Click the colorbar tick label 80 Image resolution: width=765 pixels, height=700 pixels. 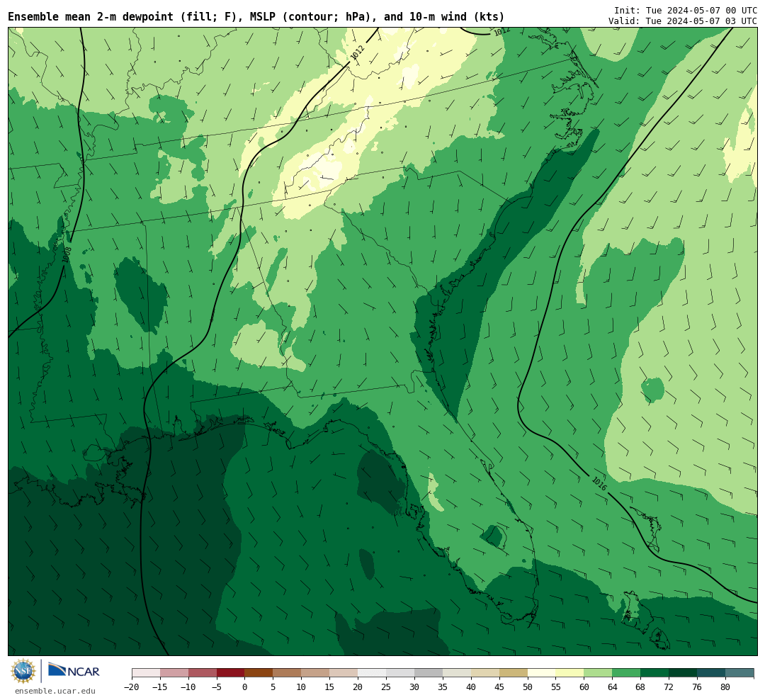[x=726, y=687]
